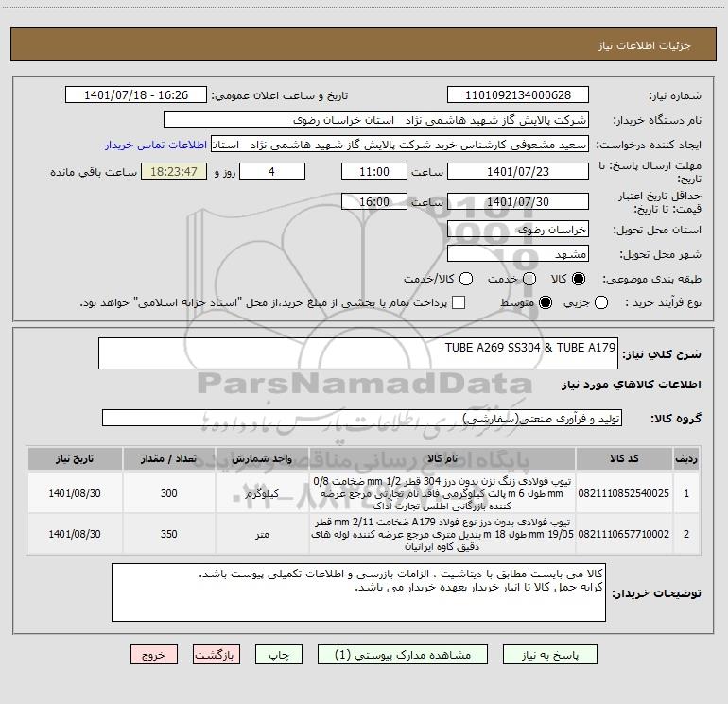The height and width of the screenshot is (704, 728).
Task: Click the delivery city field مشهد
Action: pyautogui.click(x=518, y=253)
